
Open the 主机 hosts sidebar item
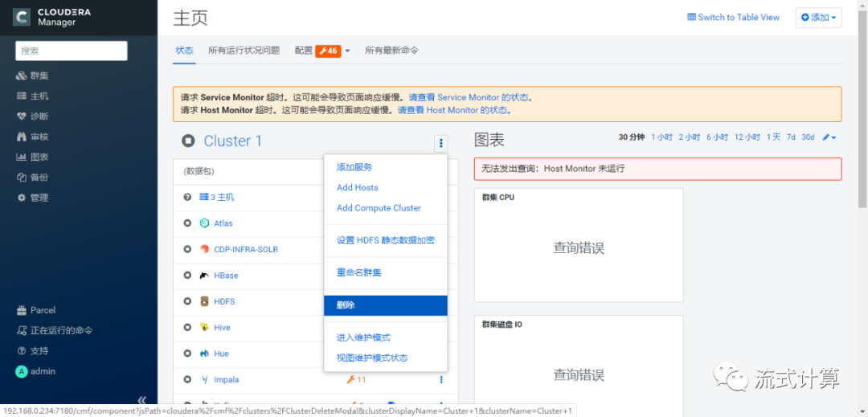tap(32, 96)
